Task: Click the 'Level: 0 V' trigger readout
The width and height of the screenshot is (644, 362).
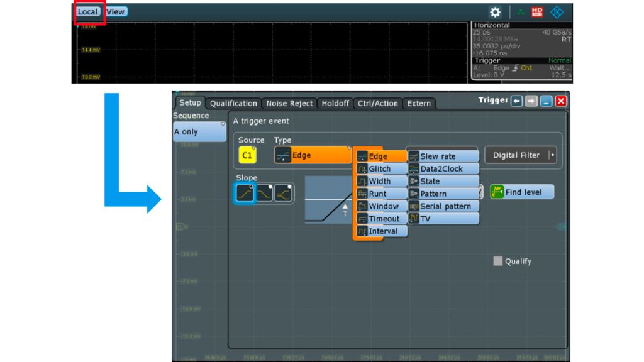Action: coord(489,75)
